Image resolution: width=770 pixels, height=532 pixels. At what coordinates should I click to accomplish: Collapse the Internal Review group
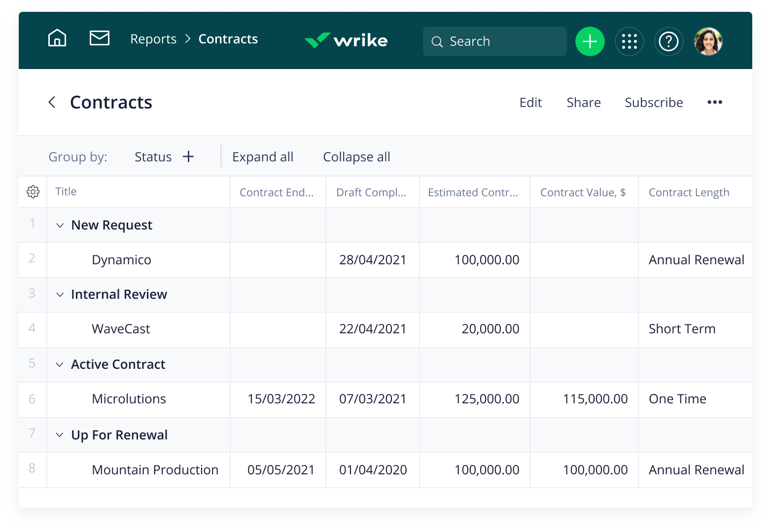click(60, 295)
